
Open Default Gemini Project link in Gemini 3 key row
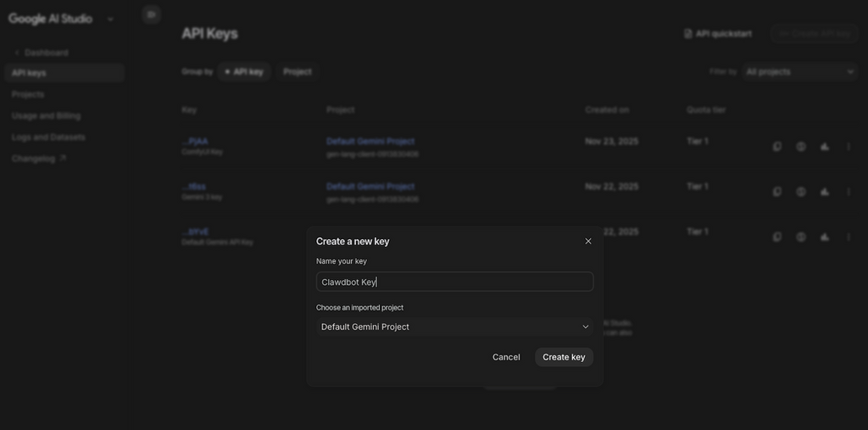point(370,187)
